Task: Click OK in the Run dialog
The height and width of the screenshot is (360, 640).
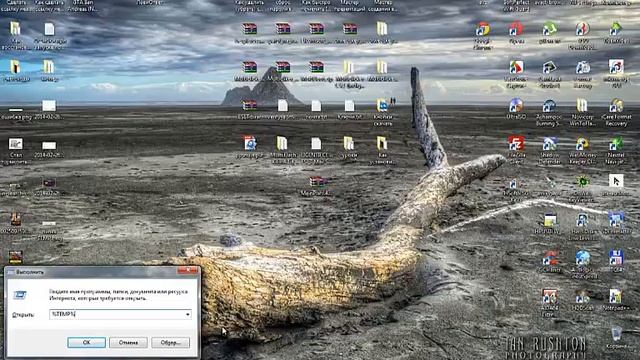Action: point(87,342)
